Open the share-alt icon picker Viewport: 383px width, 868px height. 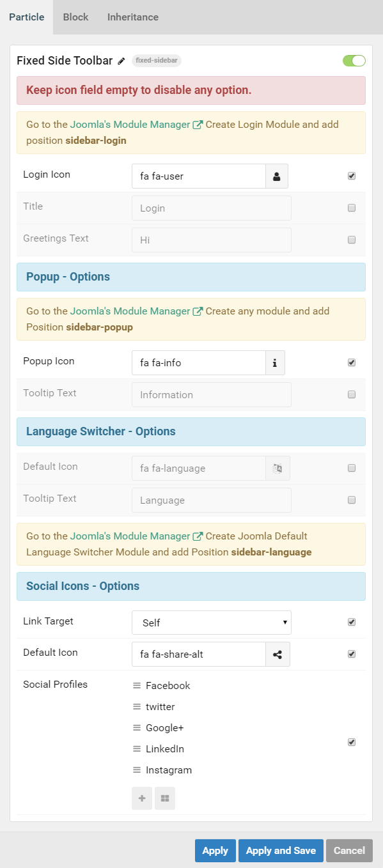coord(277,655)
